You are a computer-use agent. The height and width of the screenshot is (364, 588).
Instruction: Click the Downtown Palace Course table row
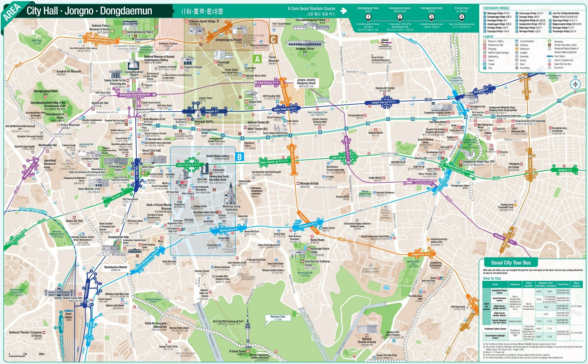point(499,291)
